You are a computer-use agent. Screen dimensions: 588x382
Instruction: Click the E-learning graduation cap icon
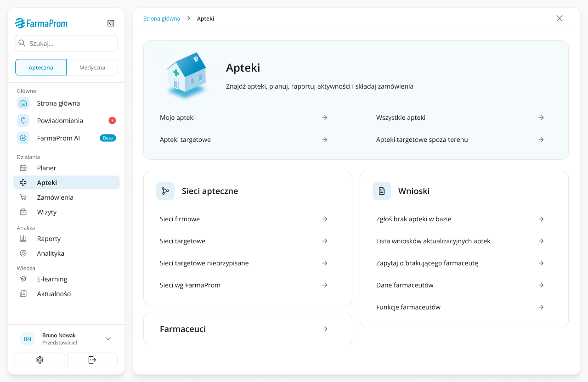pyautogui.click(x=23, y=279)
